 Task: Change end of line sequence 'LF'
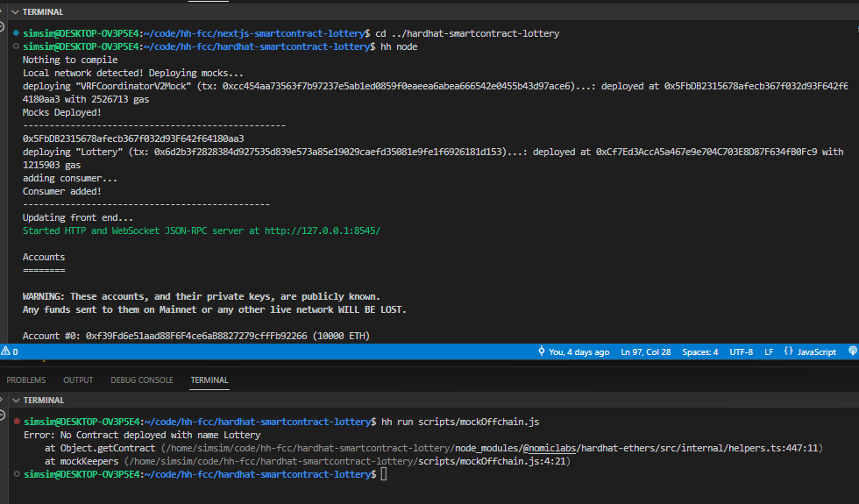coord(770,352)
